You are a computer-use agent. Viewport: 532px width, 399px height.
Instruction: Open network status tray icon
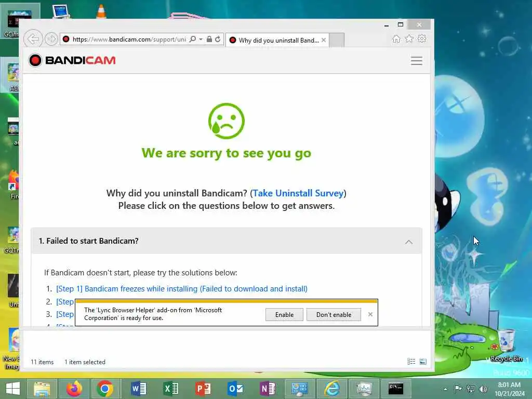click(471, 389)
